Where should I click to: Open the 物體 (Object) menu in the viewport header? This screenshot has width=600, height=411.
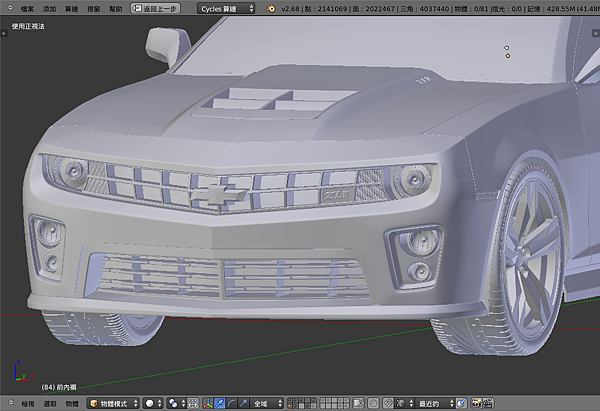[72, 403]
